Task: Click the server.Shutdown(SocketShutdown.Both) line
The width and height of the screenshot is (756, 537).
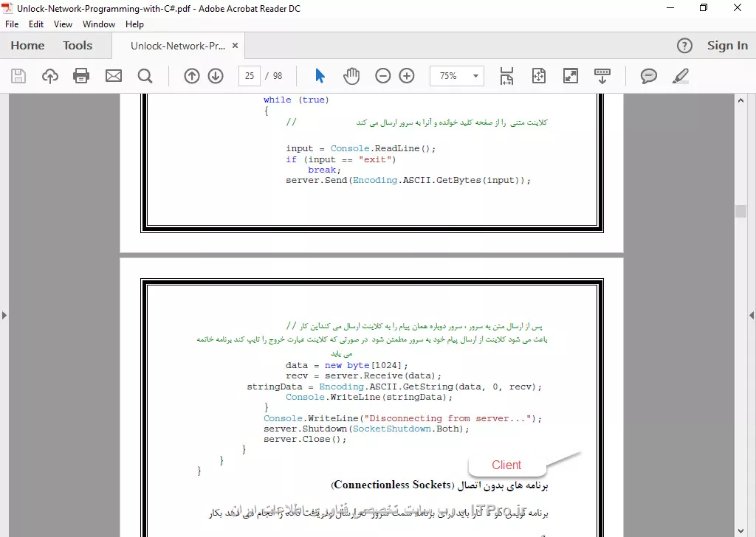Action: tap(366, 429)
